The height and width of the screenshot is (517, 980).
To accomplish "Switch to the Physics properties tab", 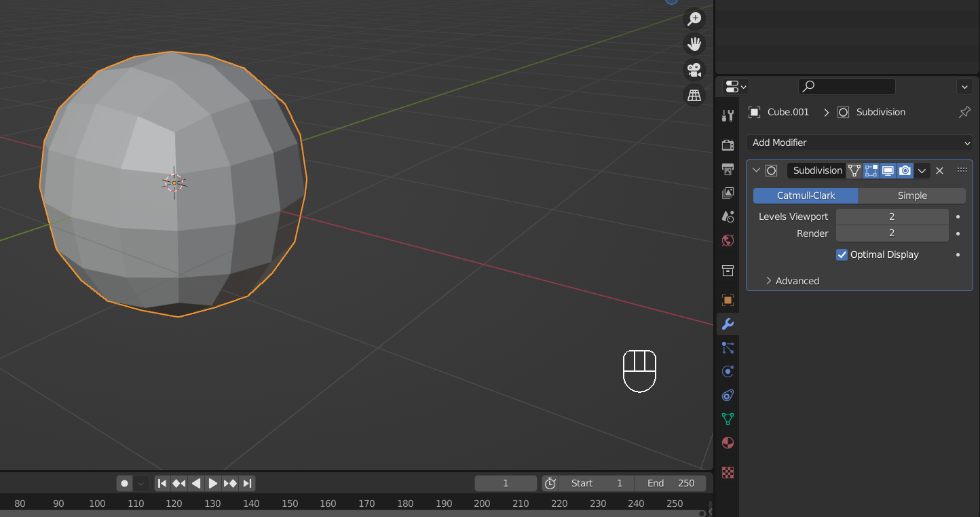I will pos(728,372).
